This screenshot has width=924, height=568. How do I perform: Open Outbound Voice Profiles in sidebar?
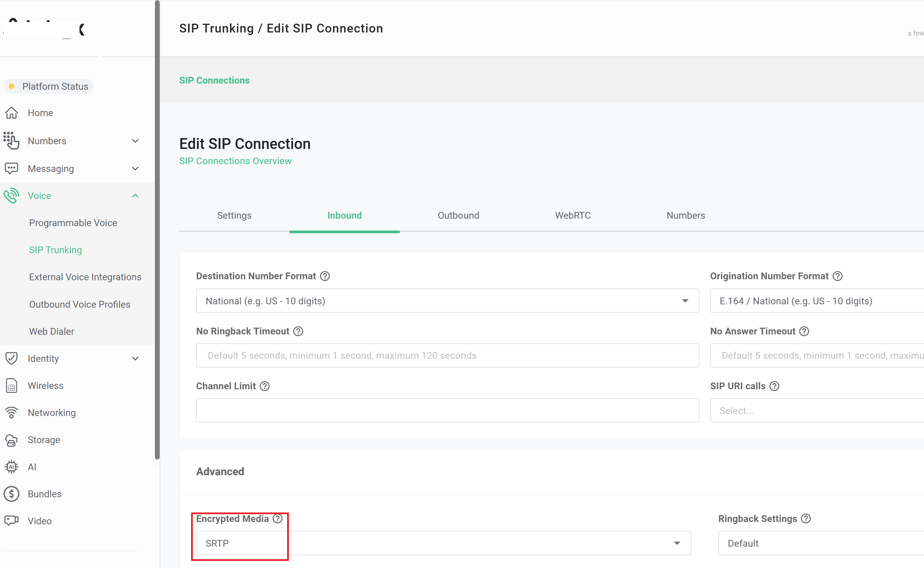79,304
